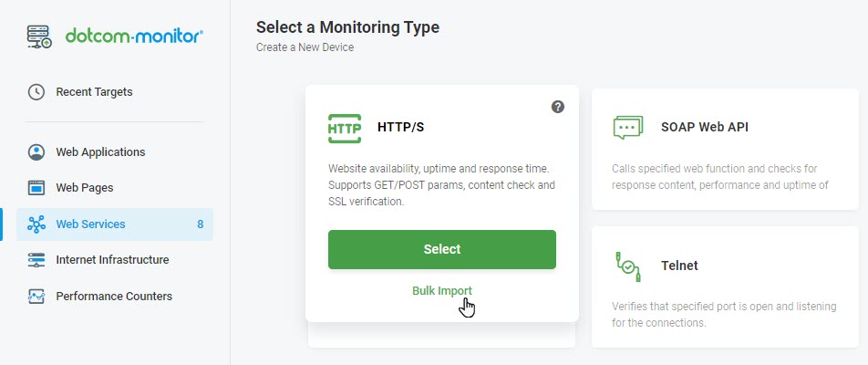Viewport: 868px width, 365px height.
Task: Click the Recent Targets clock icon
Action: (36, 92)
